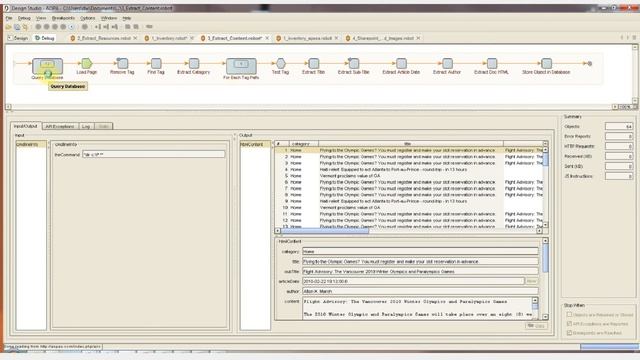640x360 pixels.
Task: Select row 5 Vermont proclaims value of GA
Action: tap(410, 176)
